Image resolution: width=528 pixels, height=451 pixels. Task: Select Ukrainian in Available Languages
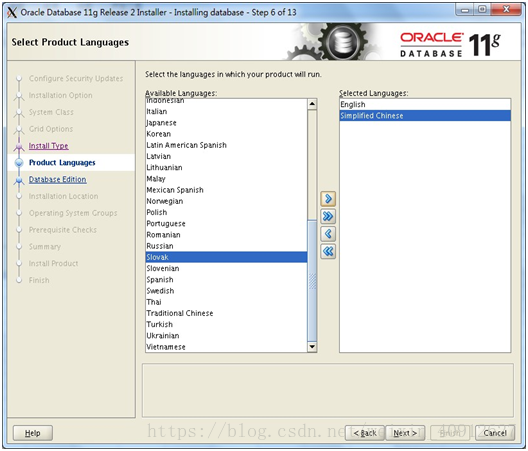(x=226, y=336)
